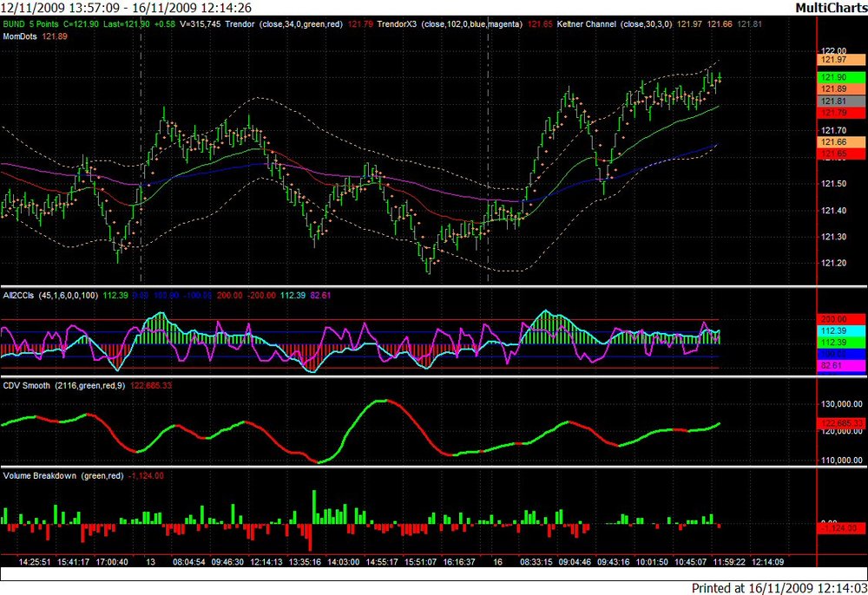The height and width of the screenshot is (595, 868).
Task: Click the 121.20 price scale label
Action: coord(833,263)
